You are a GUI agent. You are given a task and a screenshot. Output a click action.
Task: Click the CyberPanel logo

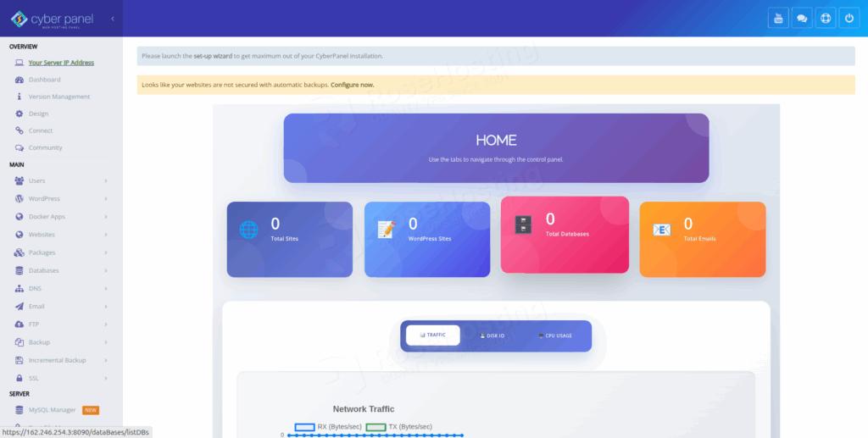pyautogui.click(x=52, y=19)
